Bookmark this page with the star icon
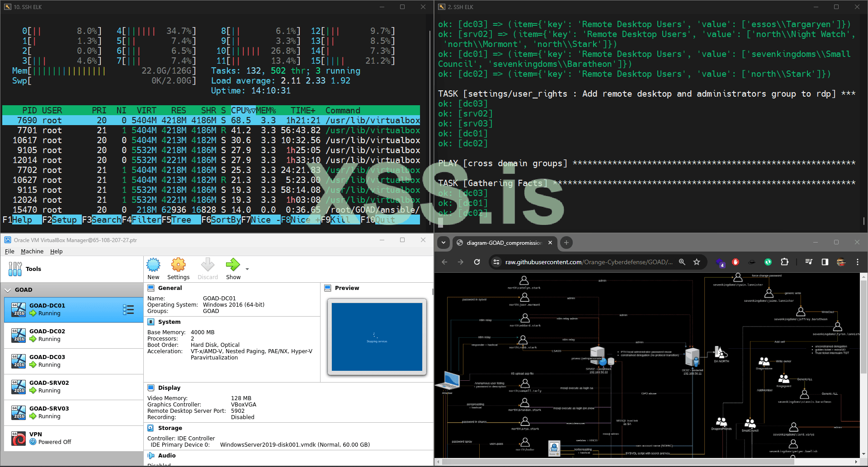 (x=697, y=262)
